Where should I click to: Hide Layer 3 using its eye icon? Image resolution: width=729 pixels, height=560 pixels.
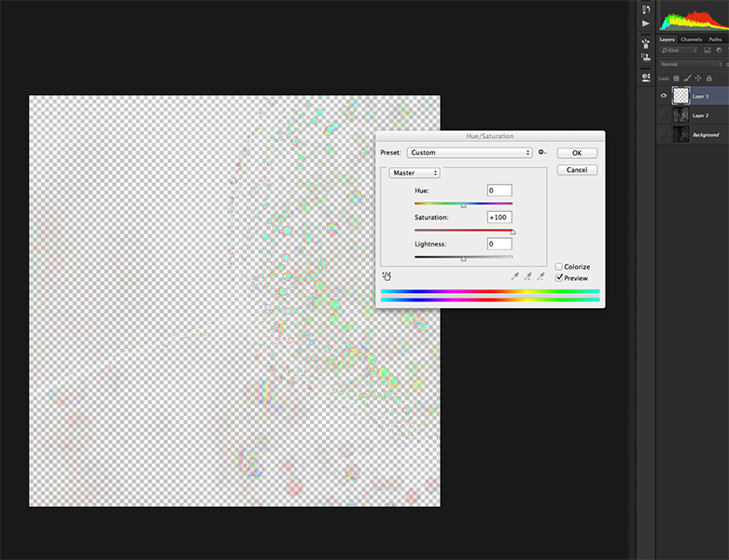[x=664, y=95]
